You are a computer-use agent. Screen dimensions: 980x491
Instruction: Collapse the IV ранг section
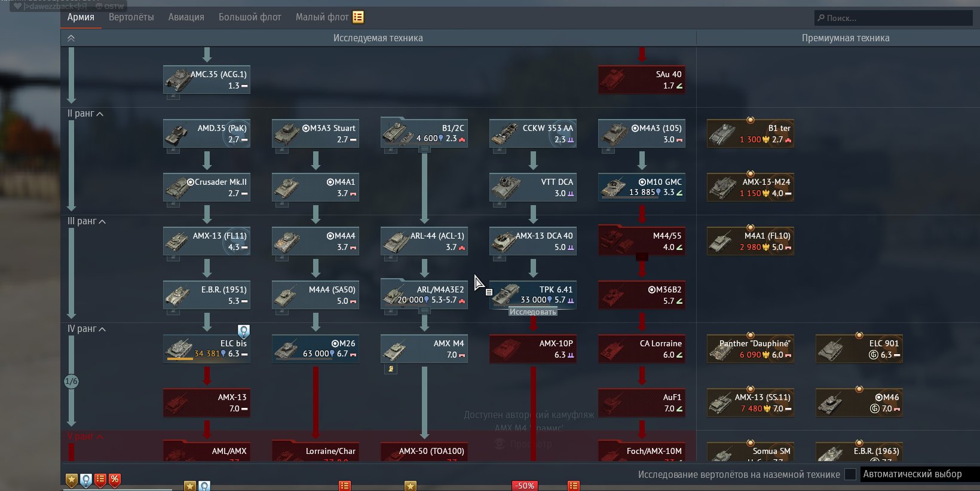click(86, 329)
